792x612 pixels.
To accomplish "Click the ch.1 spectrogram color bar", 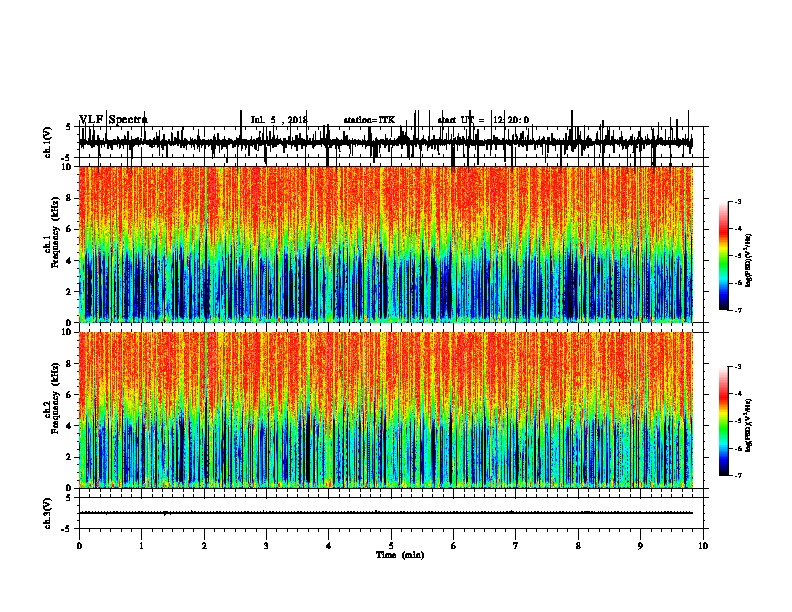I will (724, 256).
